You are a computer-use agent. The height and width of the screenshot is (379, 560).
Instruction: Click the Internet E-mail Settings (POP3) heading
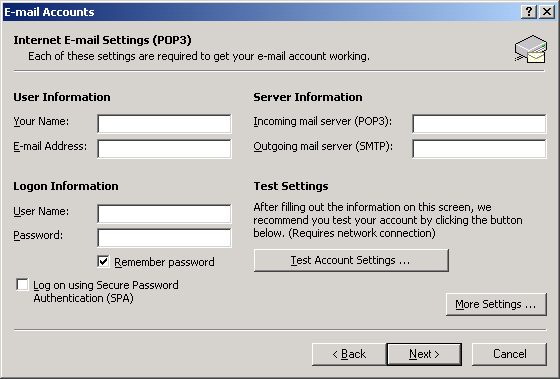pyautogui.click(x=102, y=40)
